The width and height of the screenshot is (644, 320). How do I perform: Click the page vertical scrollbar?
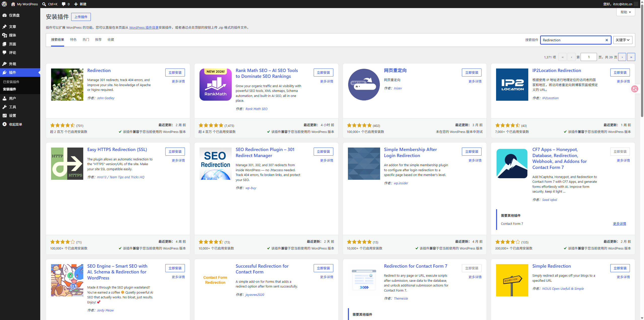(642, 60)
